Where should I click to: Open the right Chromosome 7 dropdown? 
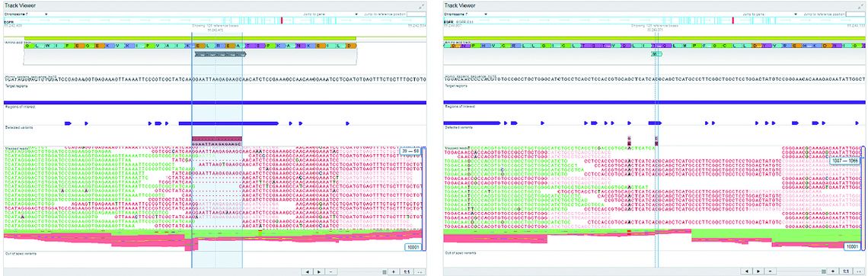465,14
